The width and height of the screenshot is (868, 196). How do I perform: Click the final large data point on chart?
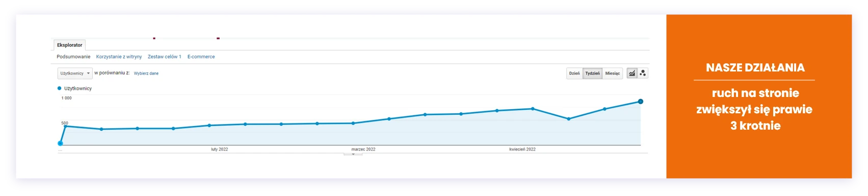coord(641,102)
